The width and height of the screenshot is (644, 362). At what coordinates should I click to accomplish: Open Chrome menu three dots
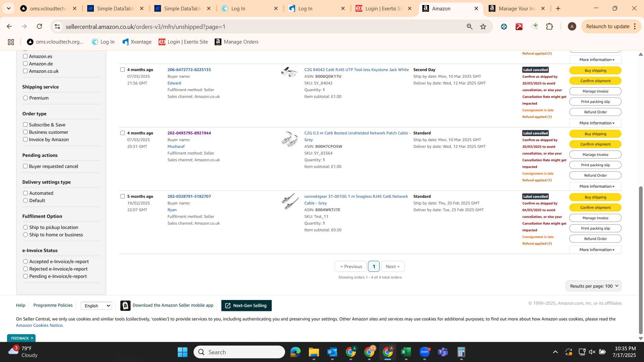coord(635,26)
